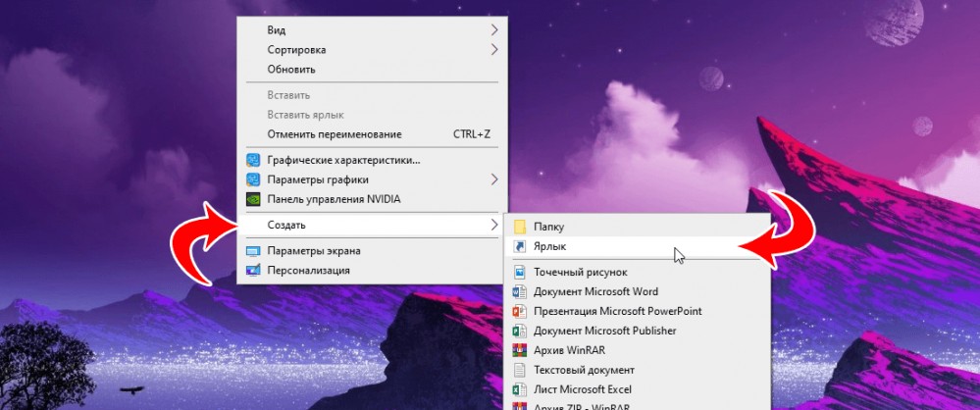The image size is (980, 410).
Task: Create a Точечный рисунок
Action: pyautogui.click(x=638, y=273)
